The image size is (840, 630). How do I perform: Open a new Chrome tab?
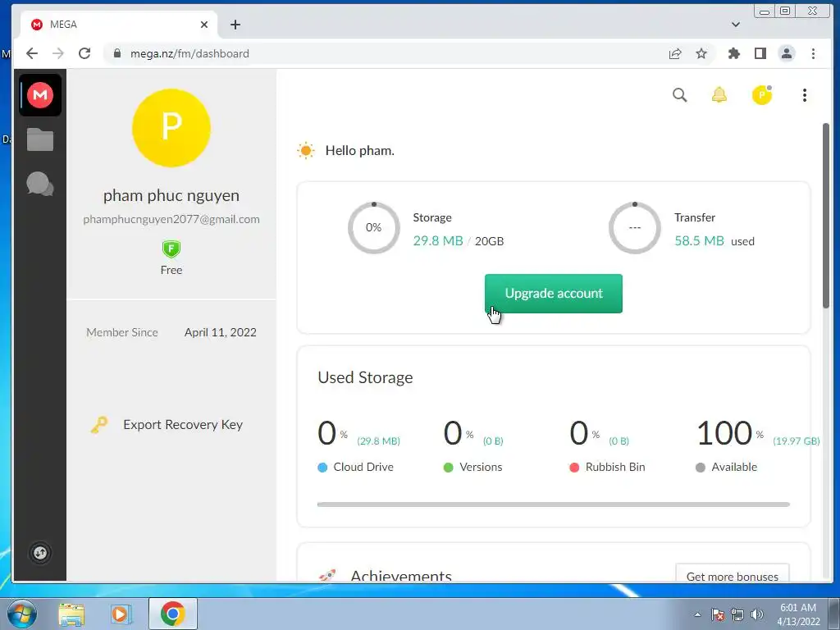click(x=235, y=25)
